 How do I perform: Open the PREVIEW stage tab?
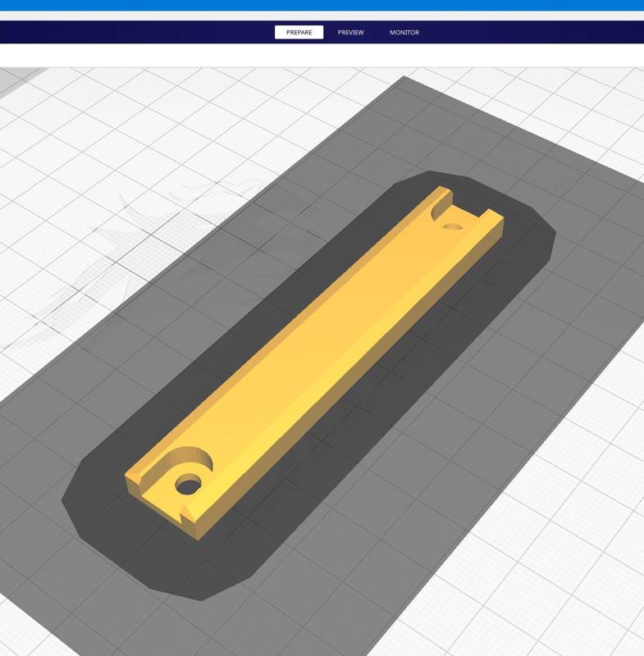[x=350, y=32]
